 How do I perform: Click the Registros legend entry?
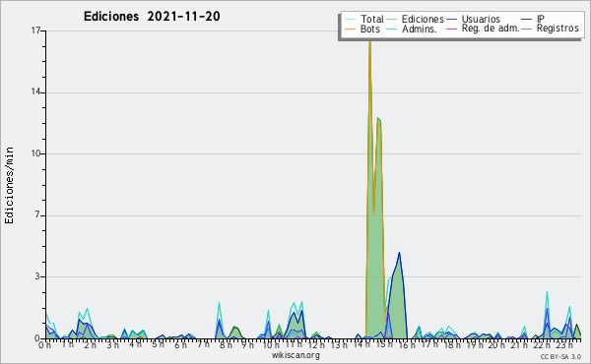pos(551,29)
